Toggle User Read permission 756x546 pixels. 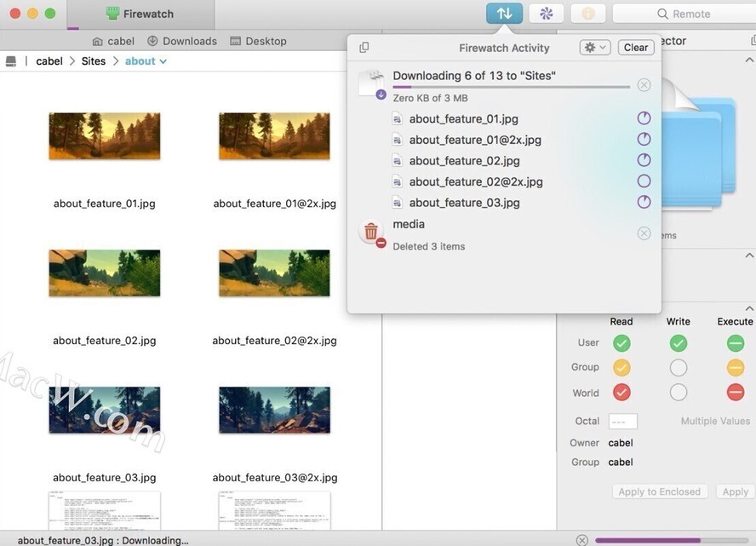621,343
